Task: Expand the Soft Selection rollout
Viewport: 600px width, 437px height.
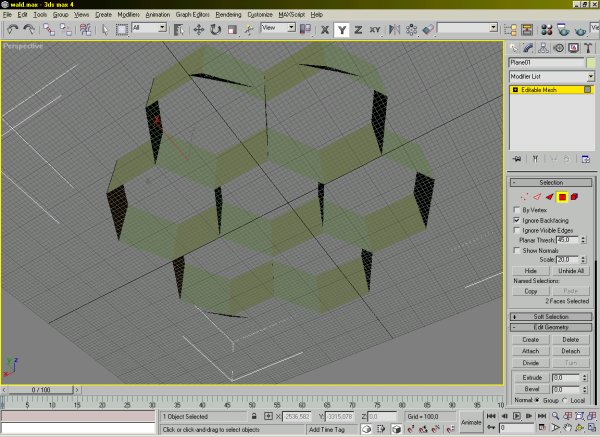Action: [x=552, y=316]
